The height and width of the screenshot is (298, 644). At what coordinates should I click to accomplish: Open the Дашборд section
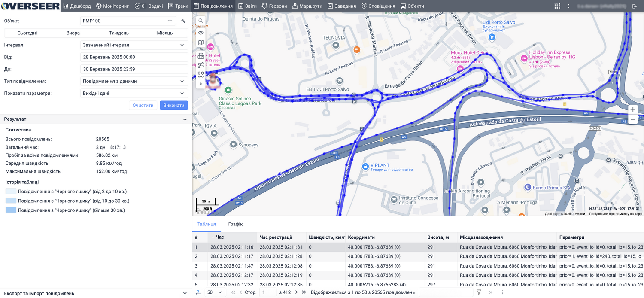pos(77,6)
